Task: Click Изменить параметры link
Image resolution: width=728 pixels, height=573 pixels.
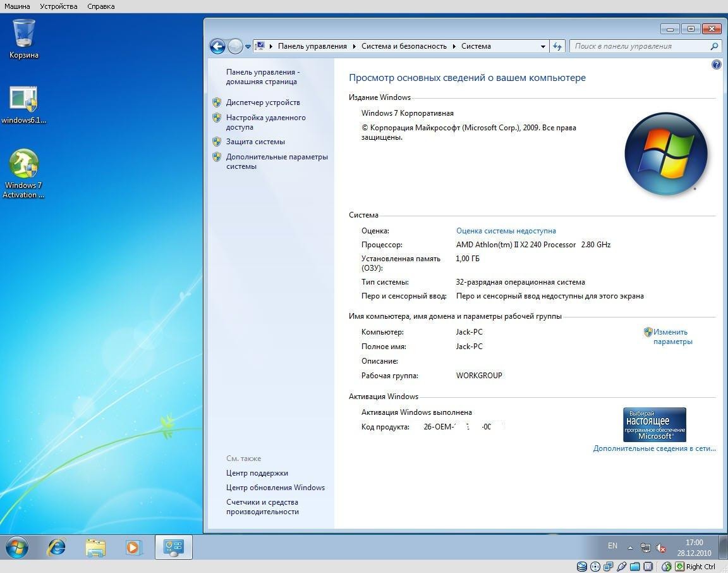Action: click(673, 337)
